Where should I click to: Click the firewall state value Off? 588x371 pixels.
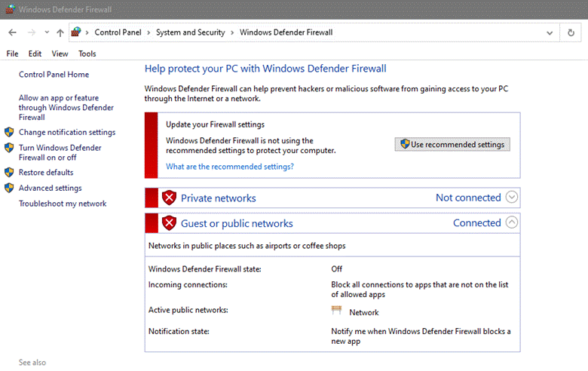click(336, 269)
